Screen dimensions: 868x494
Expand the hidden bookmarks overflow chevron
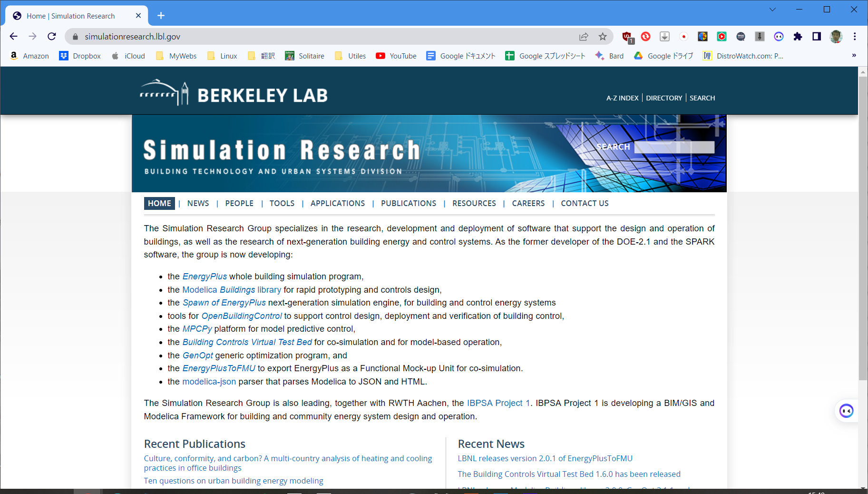point(854,56)
